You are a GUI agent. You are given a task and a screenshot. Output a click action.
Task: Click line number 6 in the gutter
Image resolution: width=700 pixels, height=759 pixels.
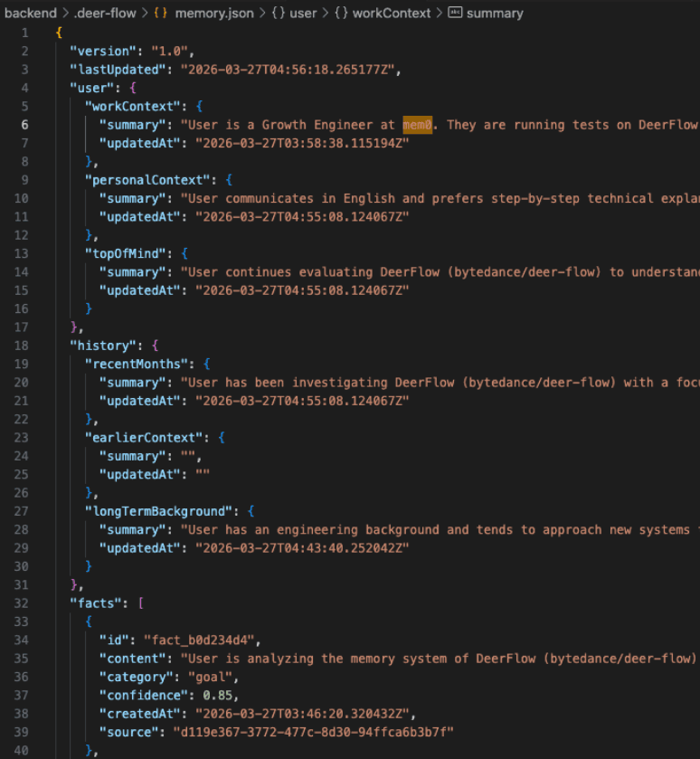tap(24, 125)
